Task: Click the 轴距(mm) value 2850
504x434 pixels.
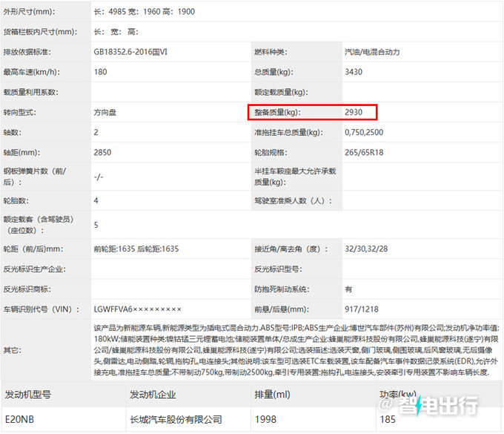Action: tap(104, 152)
